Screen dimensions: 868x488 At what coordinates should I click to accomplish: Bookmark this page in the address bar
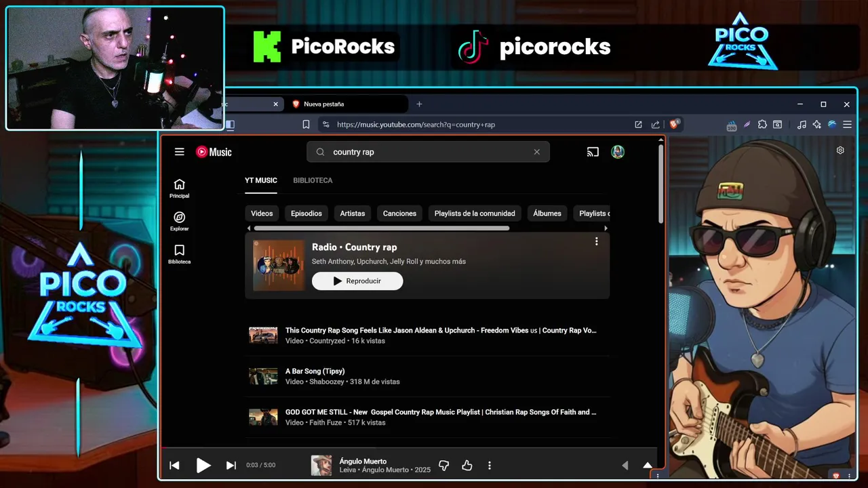(306, 125)
